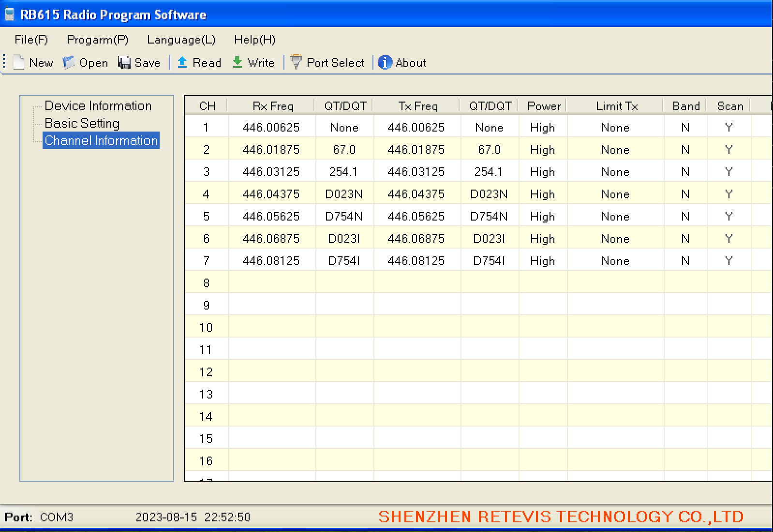Click the Port Select toolbar label
Image resolution: width=773 pixels, height=532 pixels.
point(336,63)
